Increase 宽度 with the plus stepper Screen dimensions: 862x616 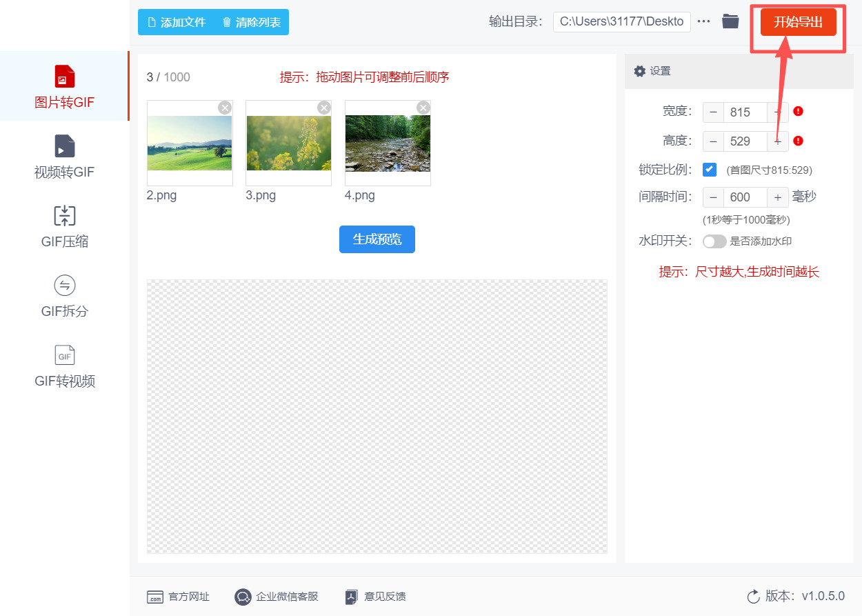(778, 112)
